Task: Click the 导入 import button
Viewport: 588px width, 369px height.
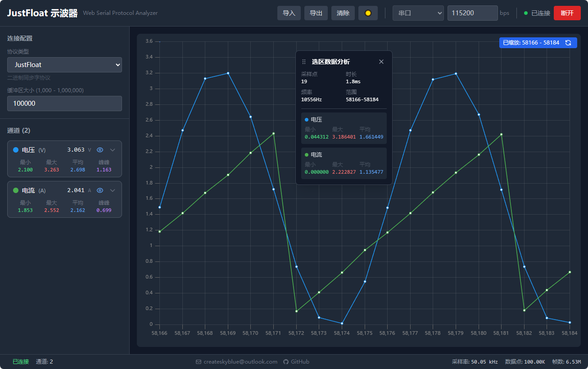Action: click(289, 13)
